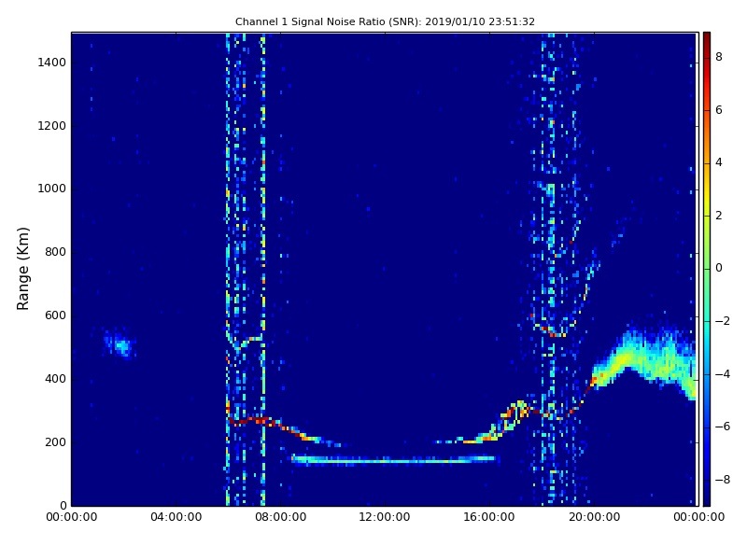Click the y-axis tick label "1400"
747x560 pixels.
click(52, 63)
